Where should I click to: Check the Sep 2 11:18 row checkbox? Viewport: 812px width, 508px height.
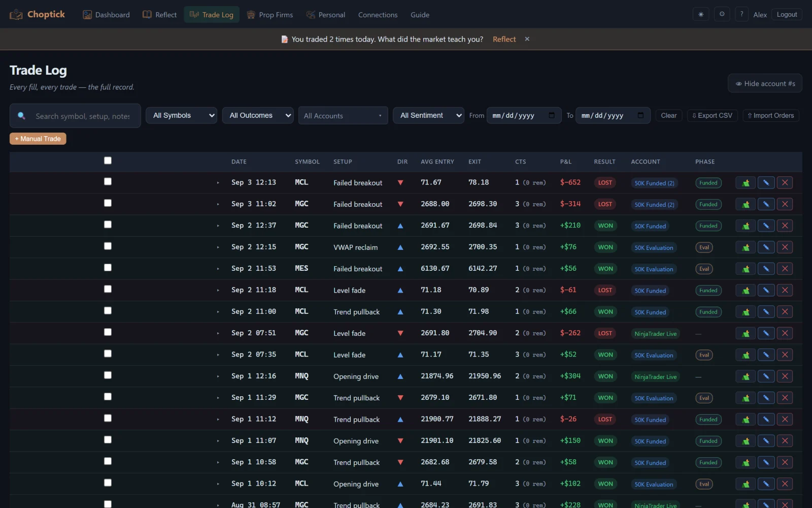click(x=108, y=289)
